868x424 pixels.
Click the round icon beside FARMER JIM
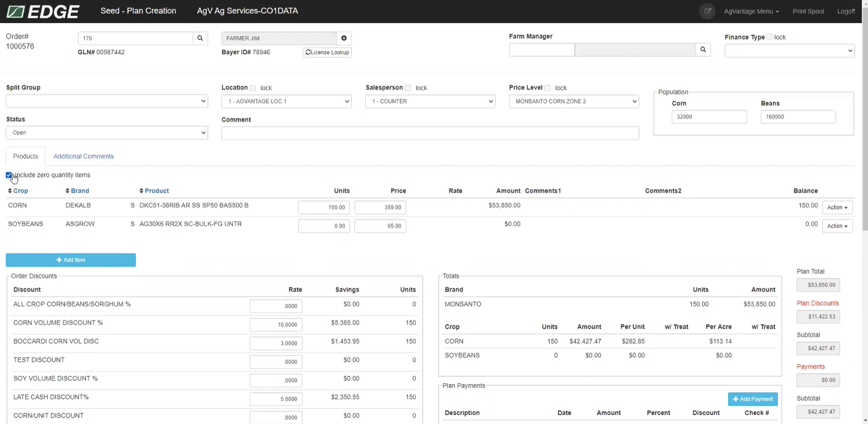point(344,38)
